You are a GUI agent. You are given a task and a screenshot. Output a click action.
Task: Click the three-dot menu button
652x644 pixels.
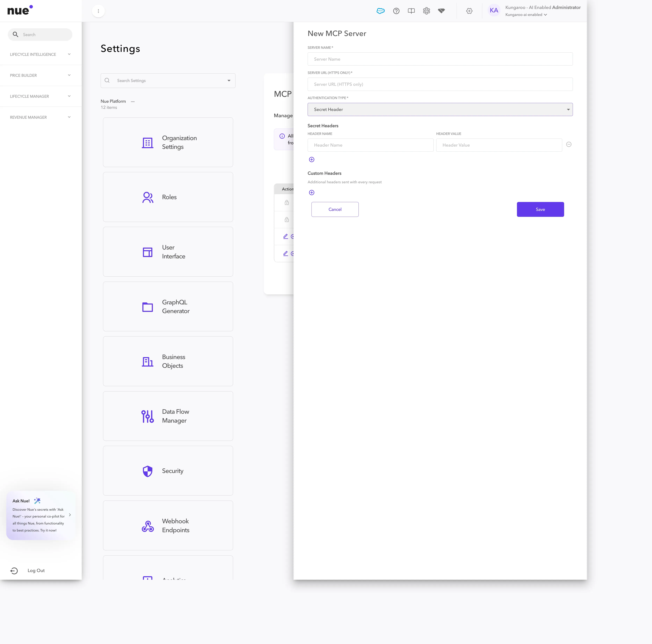pos(98,11)
